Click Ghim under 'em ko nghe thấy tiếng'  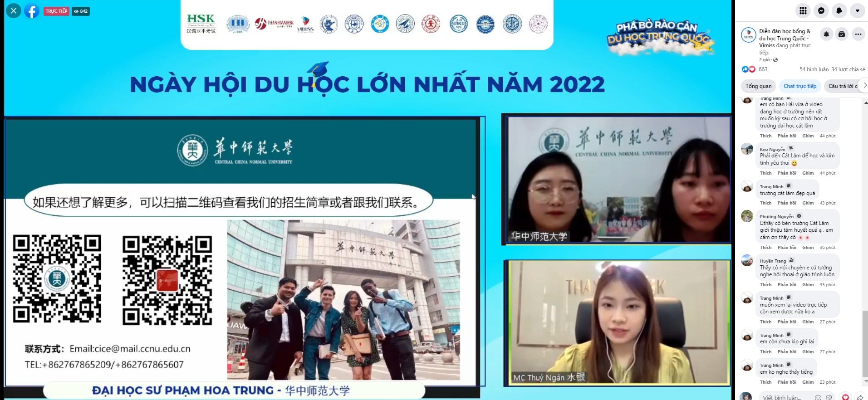808,382
